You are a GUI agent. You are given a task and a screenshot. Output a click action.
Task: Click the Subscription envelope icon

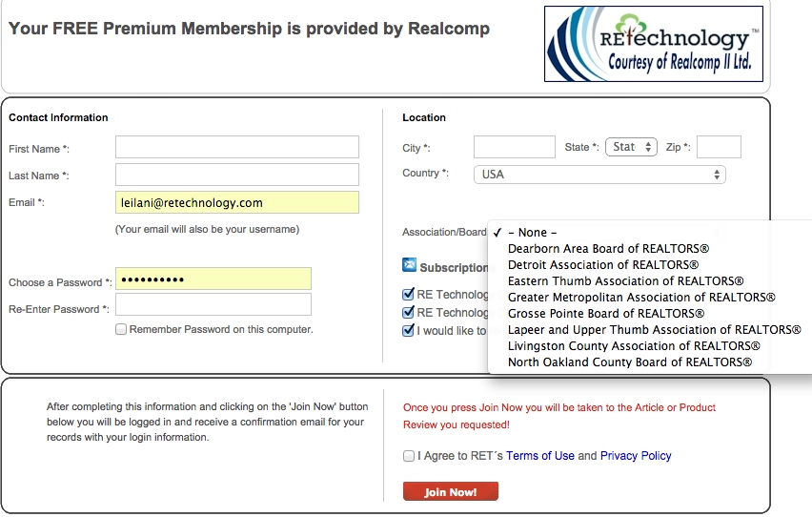pyautogui.click(x=409, y=265)
